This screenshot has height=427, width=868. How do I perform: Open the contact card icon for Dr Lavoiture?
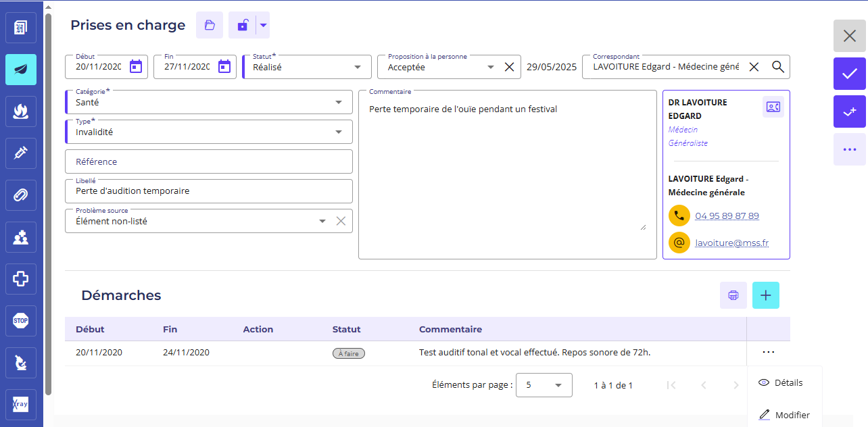773,107
